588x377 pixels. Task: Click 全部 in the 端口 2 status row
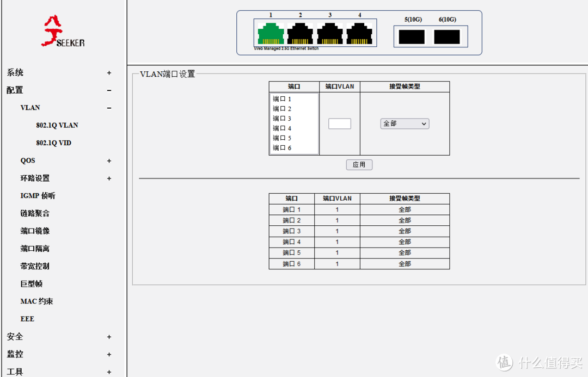(x=405, y=220)
